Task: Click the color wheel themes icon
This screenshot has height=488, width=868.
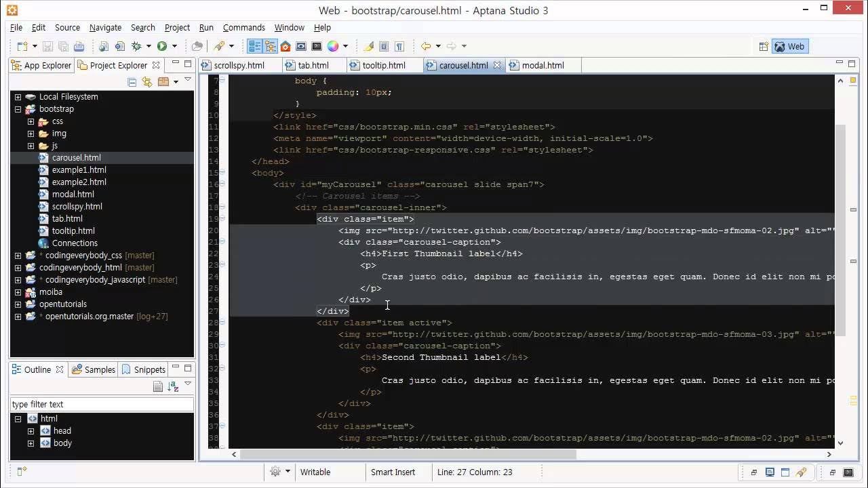Action: [333, 46]
